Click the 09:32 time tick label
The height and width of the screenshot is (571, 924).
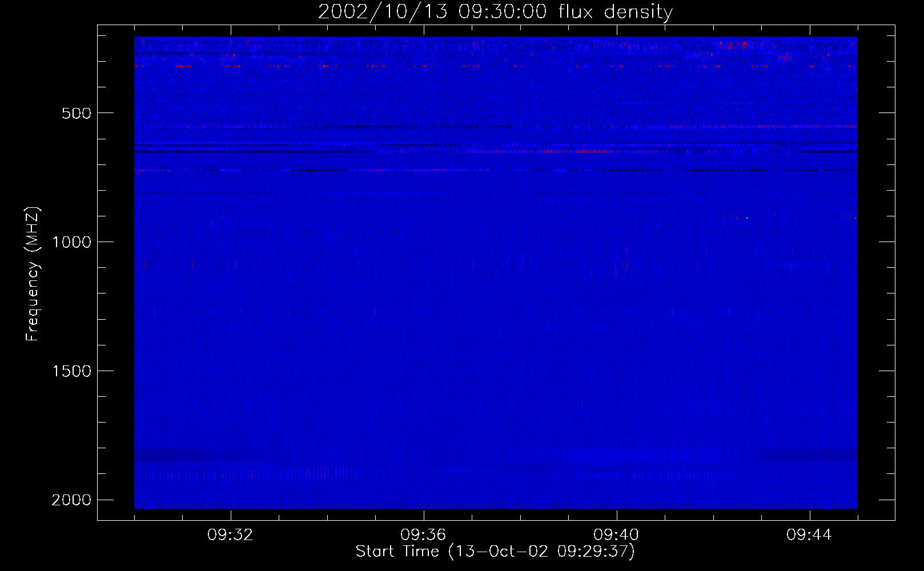[x=230, y=535]
